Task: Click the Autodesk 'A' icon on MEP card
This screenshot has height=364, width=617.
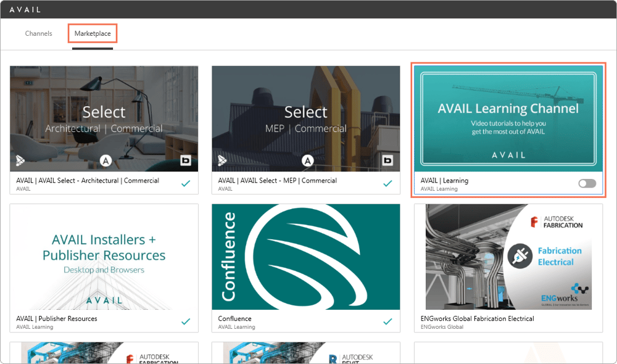Action: [307, 161]
